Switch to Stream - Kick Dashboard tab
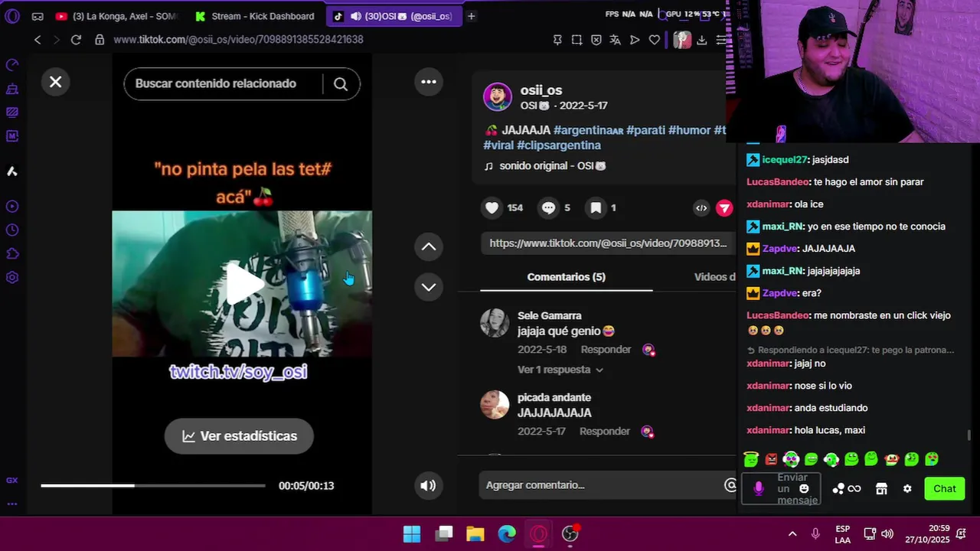This screenshot has width=980, height=551. point(256,16)
